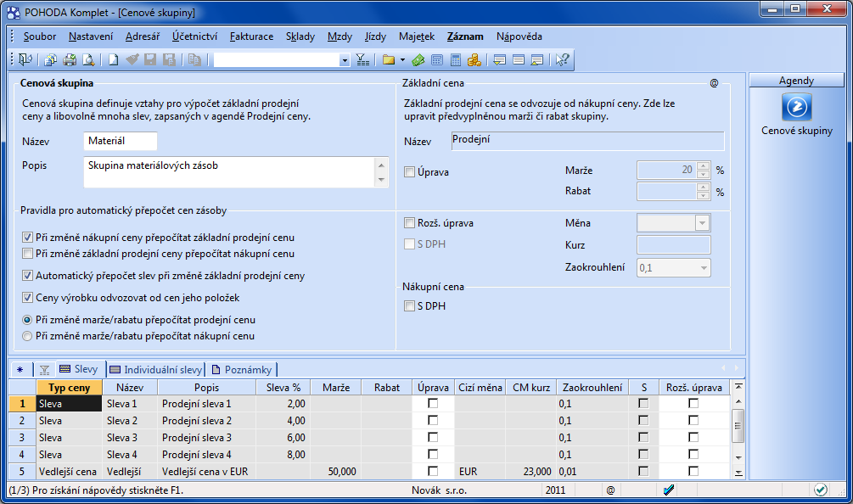The width and height of the screenshot is (853, 504).
Task: Click the grayed save-all diskettes icon
Action: pyautogui.click(x=169, y=59)
